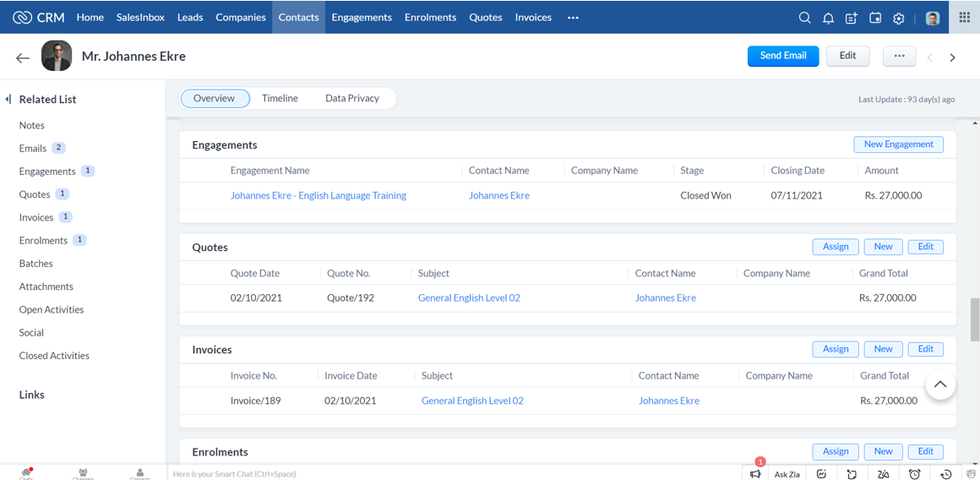Open the Quotes module in top navigation

tap(486, 18)
